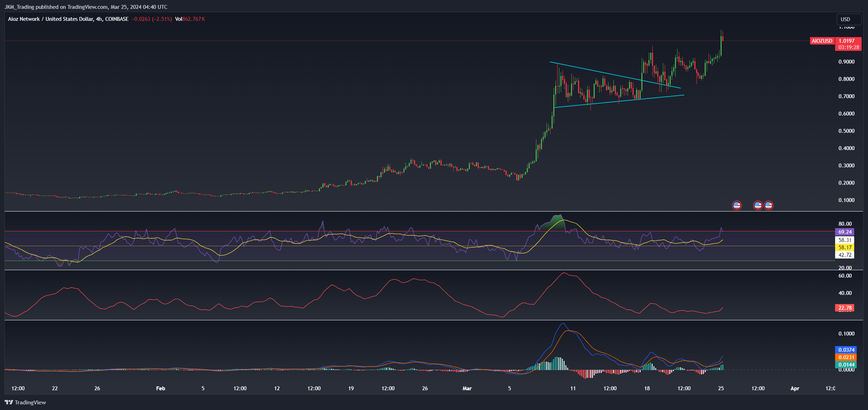Click the 0.7000 price axis label
This screenshot has width=868, height=410.
click(x=846, y=96)
